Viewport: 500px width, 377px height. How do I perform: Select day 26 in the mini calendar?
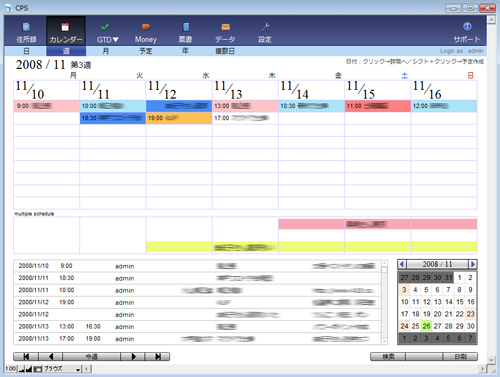tap(426, 326)
